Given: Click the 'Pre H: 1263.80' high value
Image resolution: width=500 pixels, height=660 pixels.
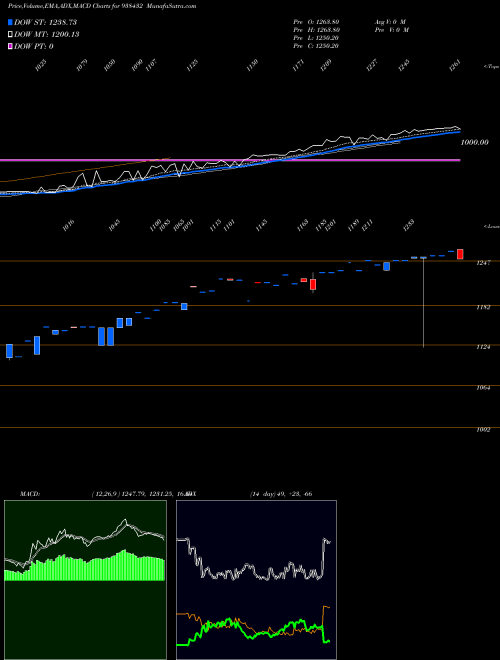Looking at the screenshot, I should 316,30.
